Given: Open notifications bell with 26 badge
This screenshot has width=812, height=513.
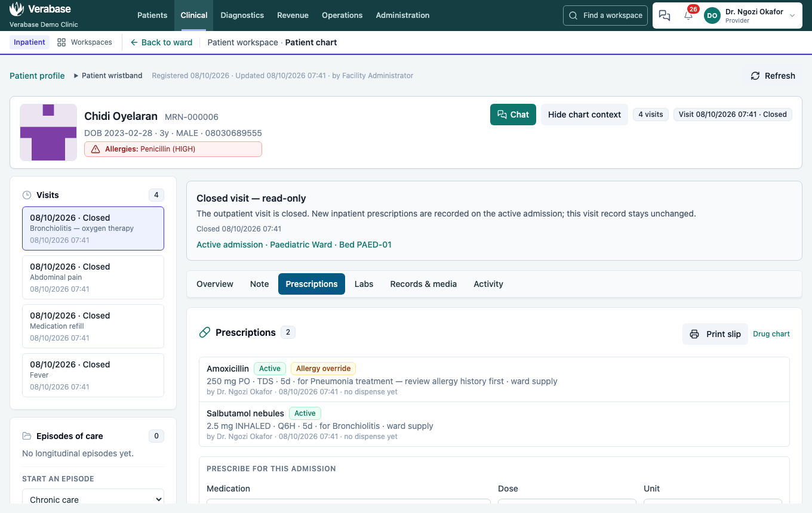Looking at the screenshot, I should pos(688,16).
